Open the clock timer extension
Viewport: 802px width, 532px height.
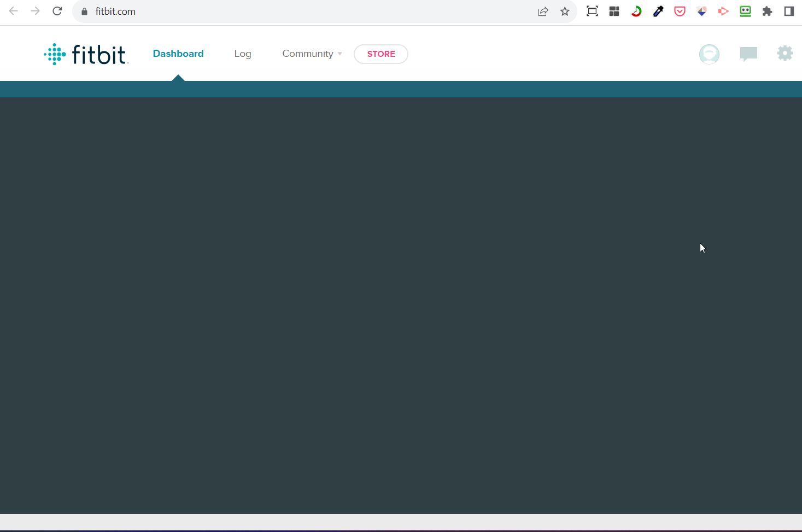point(636,11)
